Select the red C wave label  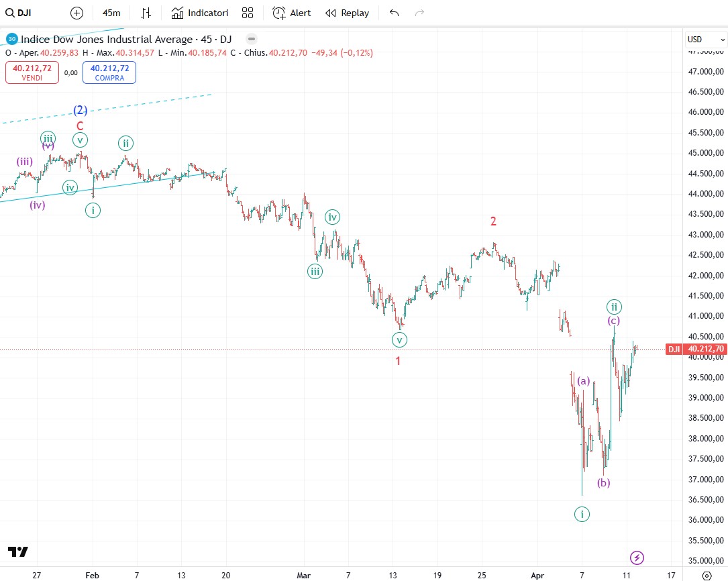pos(80,125)
